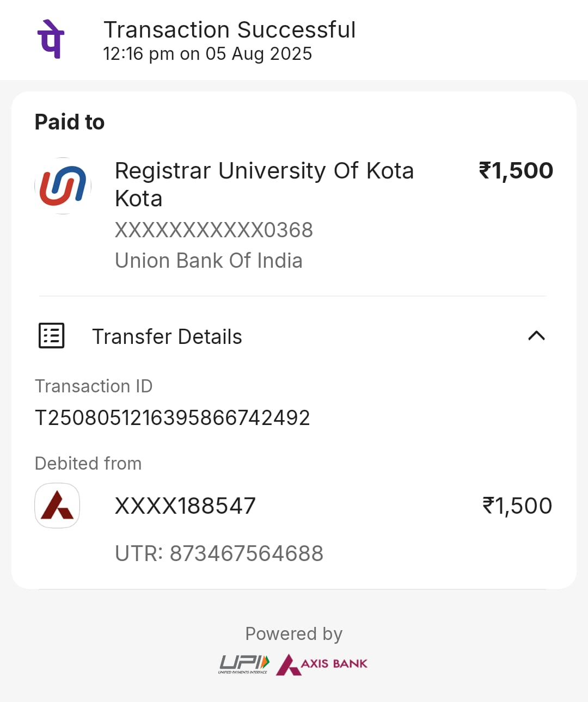Collapse the Transfer Details chevron
The height and width of the screenshot is (702, 588).
pos(536,336)
